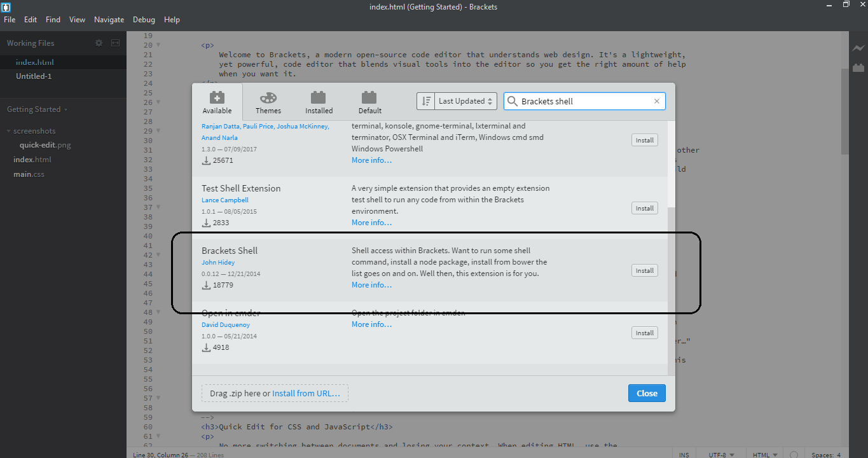Open Live Preview lightning icon
This screenshot has height=458, width=868.
pyautogui.click(x=858, y=48)
